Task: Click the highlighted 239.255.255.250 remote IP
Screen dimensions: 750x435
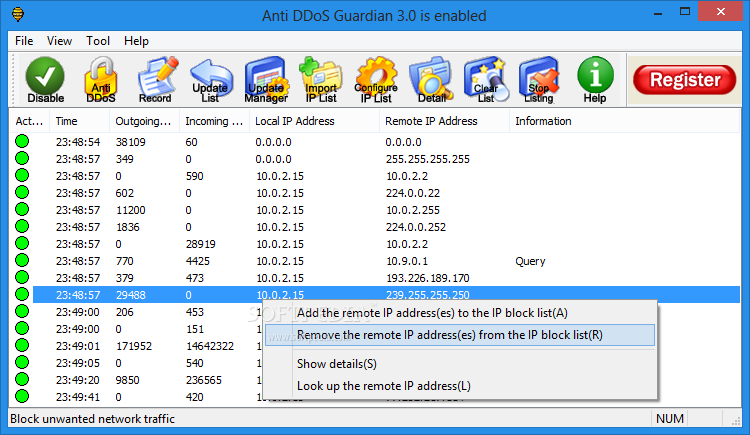Action: (x=428, y=295)
